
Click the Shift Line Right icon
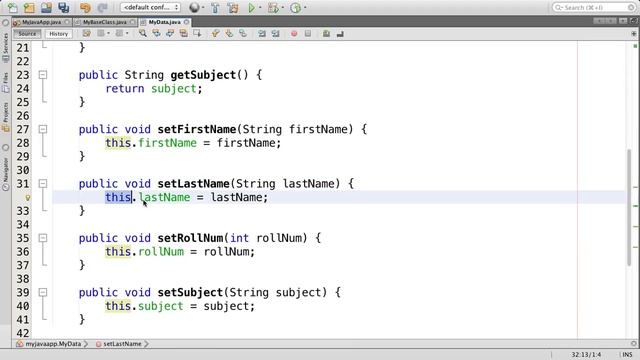[x=276, y=33]
